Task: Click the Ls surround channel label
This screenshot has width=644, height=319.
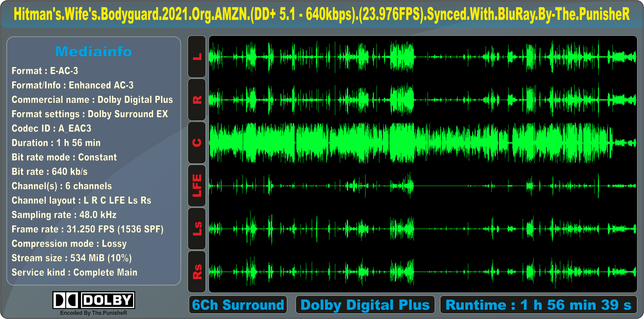Action: 197,229
